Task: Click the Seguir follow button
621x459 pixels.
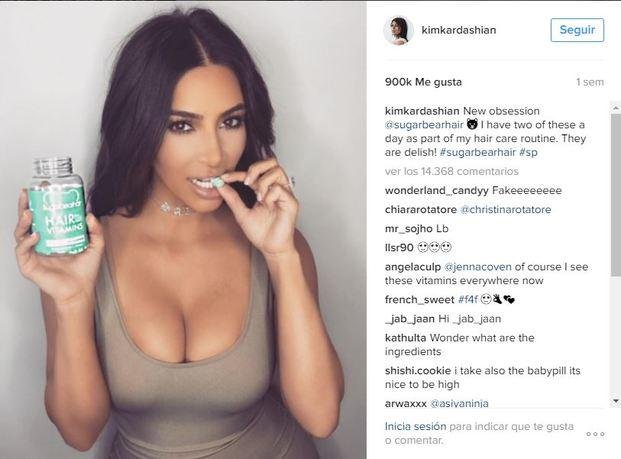Action: pos(577,30)
